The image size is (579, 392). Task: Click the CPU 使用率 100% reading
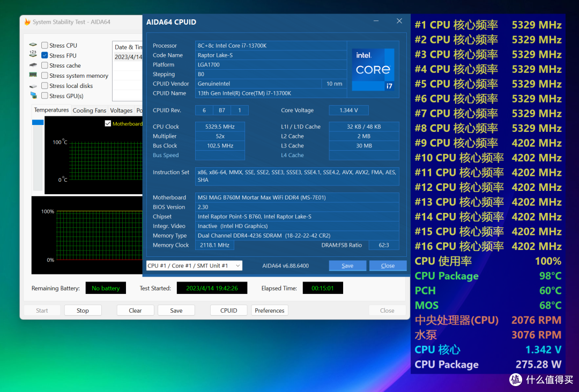click(x=488, y=261)
